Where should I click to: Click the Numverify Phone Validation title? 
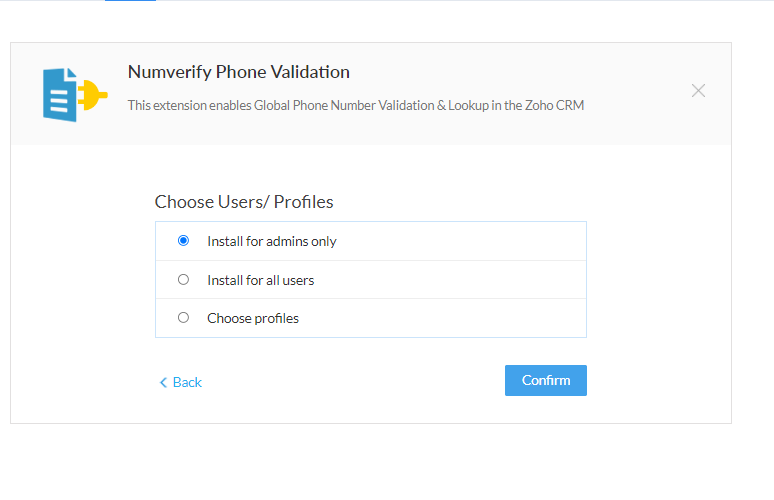pos(239,72)
